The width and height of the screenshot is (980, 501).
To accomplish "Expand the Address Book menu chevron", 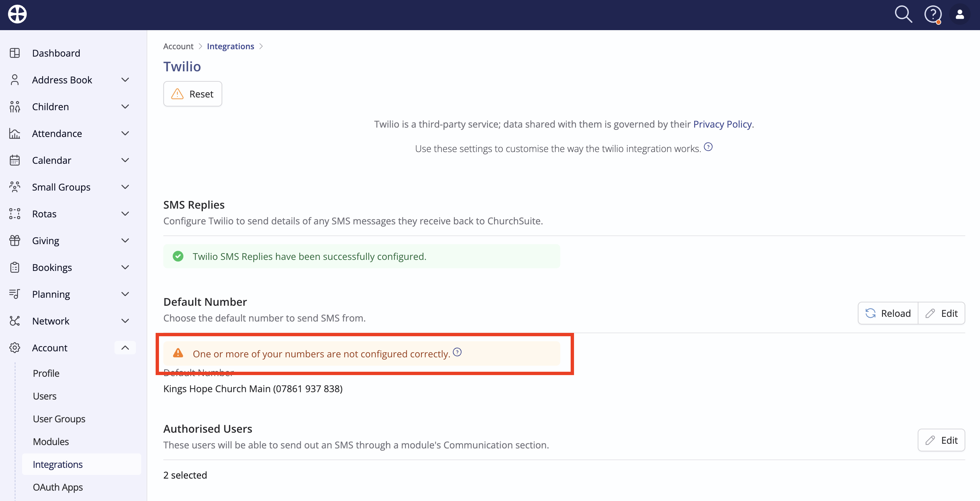I will point(125,80).
